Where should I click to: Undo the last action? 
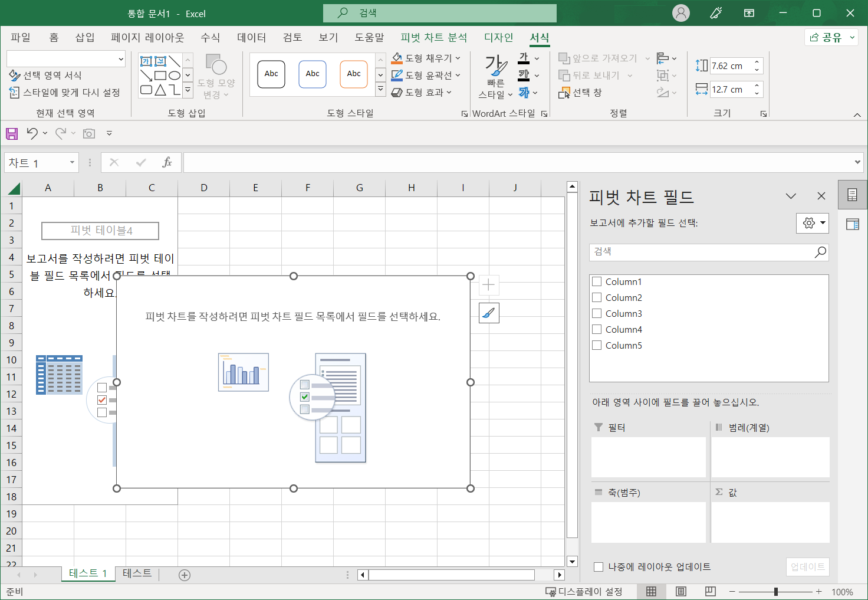click(x=32, y=134)
